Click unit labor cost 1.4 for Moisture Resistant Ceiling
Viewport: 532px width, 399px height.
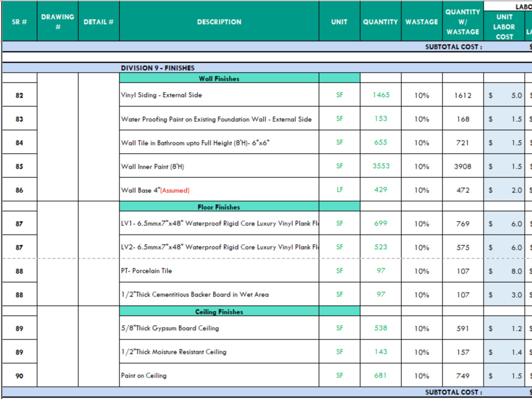point(504,352)
